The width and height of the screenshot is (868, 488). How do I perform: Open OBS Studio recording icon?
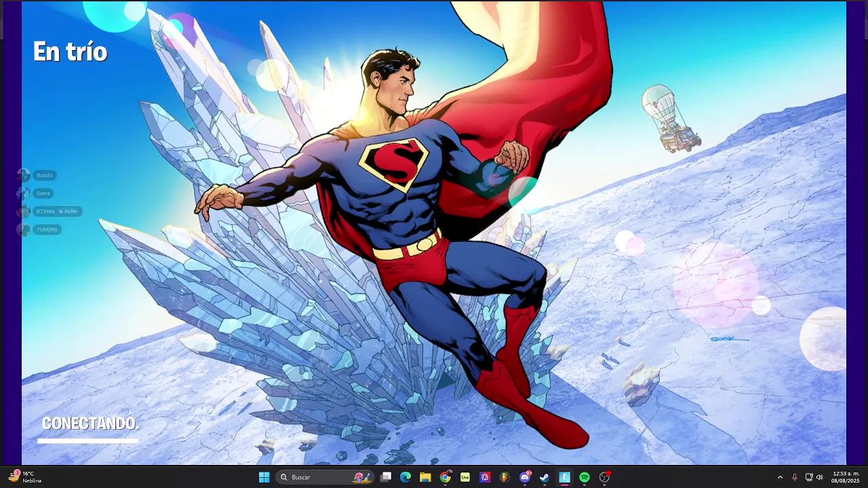coord(604,477)
